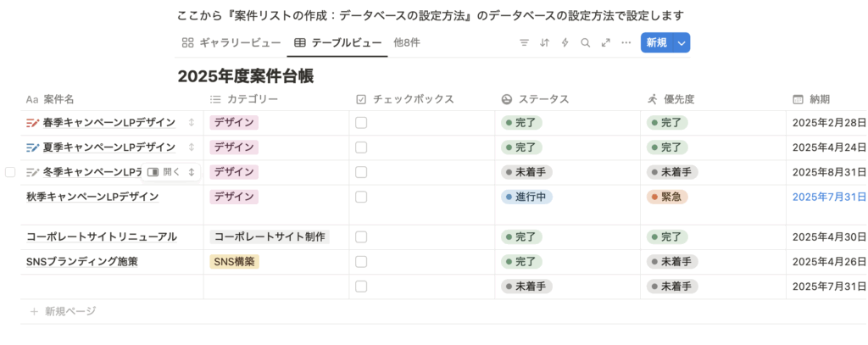
Task: Select the 冬季キャンペーン row with its left-edge checkbox
Action: coord(10,172)
